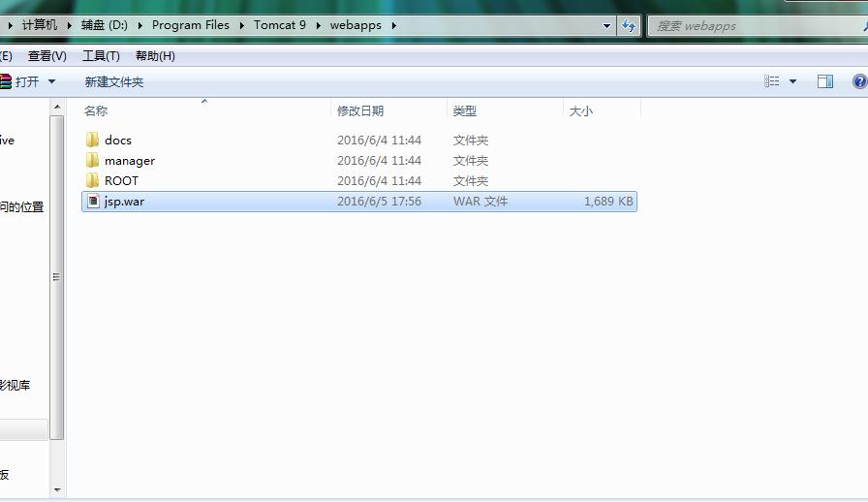Screen dimensions: 868x502
Task: Go to Program Files in breadcrumb
Action: coord(191,25)
